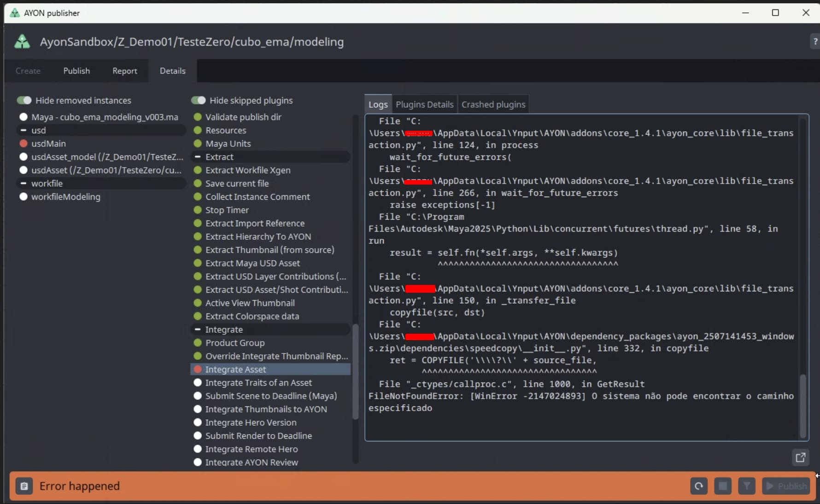Click the logs panel vertical scrollbar
This screenshot has height=504, width=820.
803,405
